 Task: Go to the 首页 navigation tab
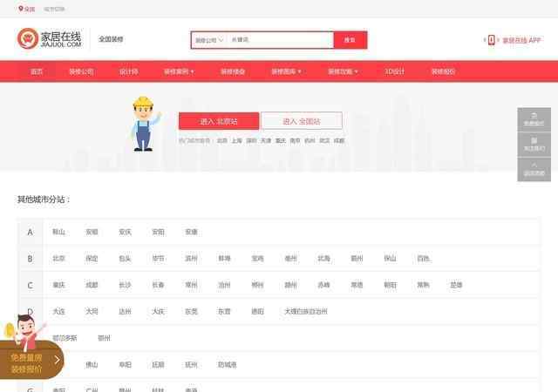[x=37, y=71]
